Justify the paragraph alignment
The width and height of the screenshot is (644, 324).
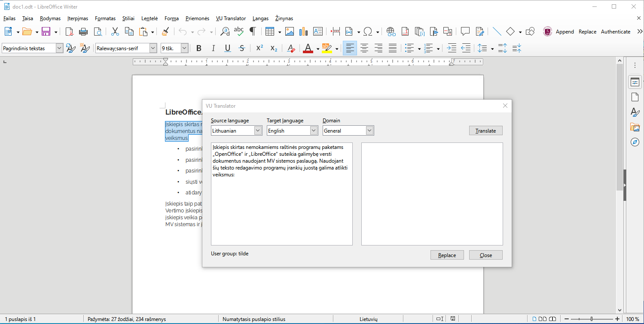(x=393, y=48)
